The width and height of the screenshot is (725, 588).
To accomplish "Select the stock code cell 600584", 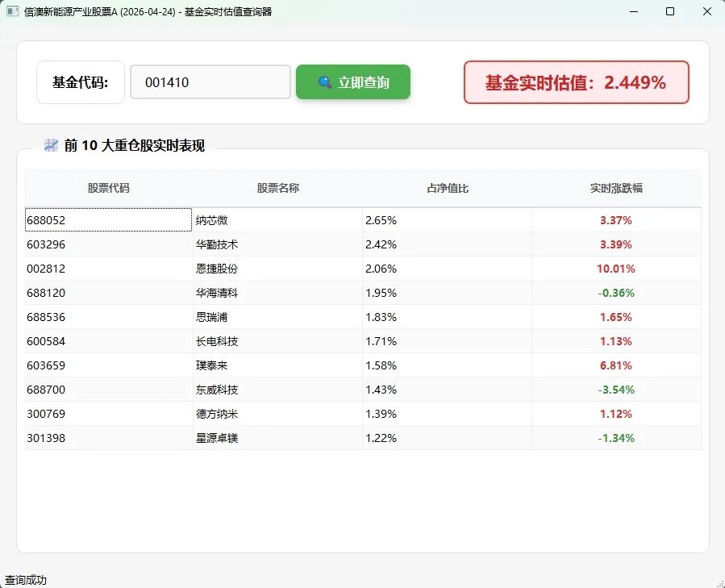I will coord(108,341).
